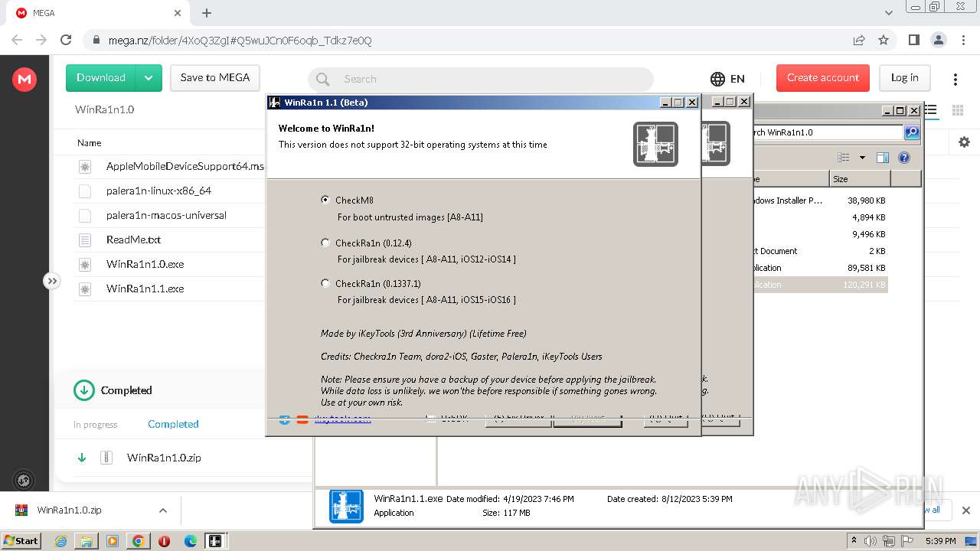The height and width of the screenshot is (551, 980).
Task: Focus the Explorer Search WinRa1n1.0 field
Action: (828, 132)
